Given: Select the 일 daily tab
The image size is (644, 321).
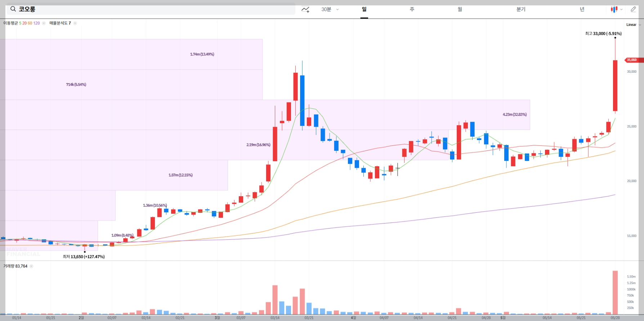Looking at the screenshot, I should [x=364, y=9].
